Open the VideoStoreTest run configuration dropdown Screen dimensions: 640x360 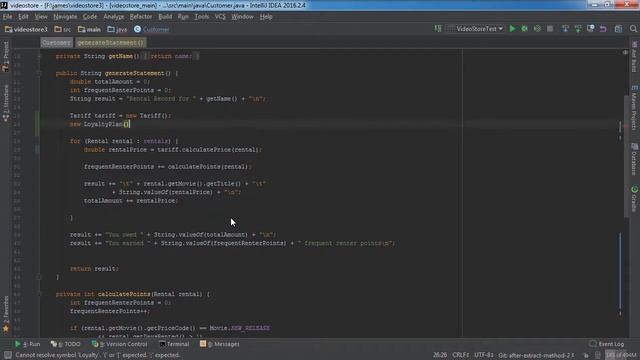tap(475, 29)
